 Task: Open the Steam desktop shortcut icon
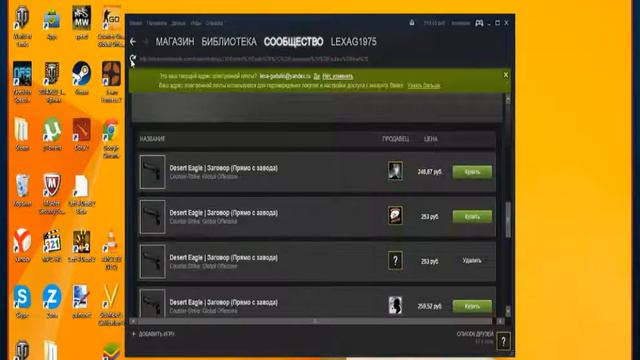point(82,74)
